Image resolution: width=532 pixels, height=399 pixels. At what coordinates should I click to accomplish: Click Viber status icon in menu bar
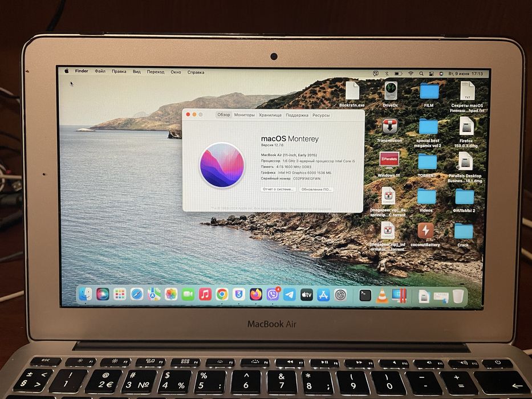pyautogui.click(x=376, y=74)
